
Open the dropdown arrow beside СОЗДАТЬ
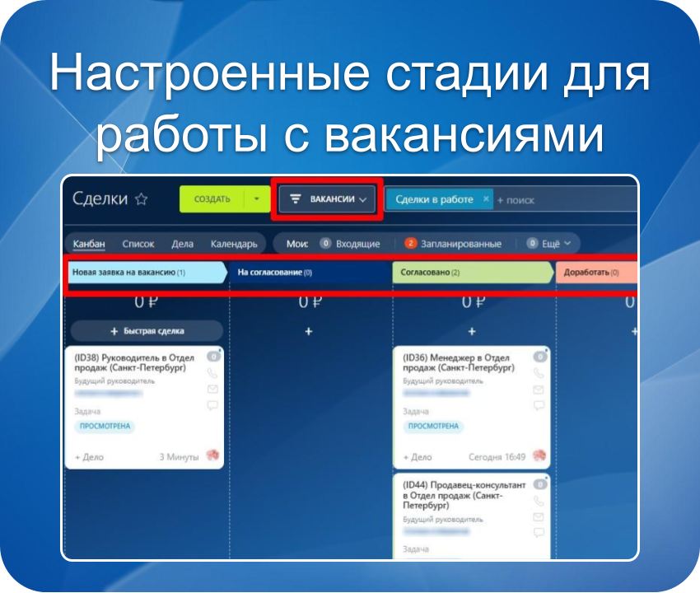[x=257, y=199]
